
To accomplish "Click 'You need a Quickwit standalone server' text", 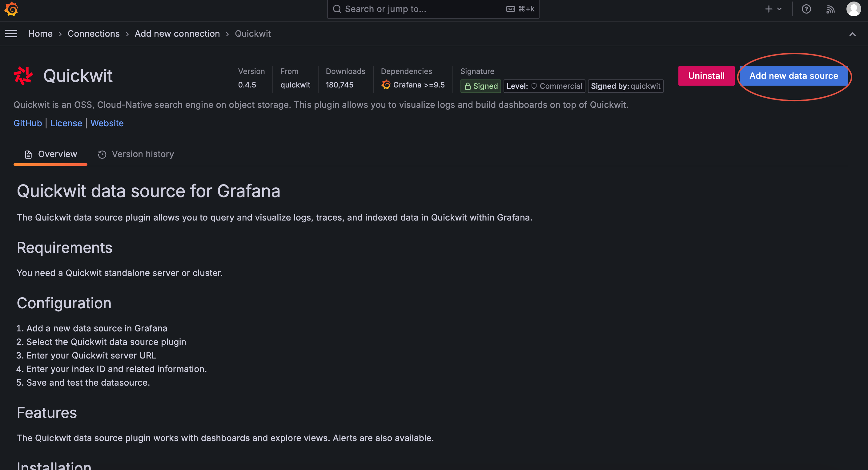I will tap(120, 273).
